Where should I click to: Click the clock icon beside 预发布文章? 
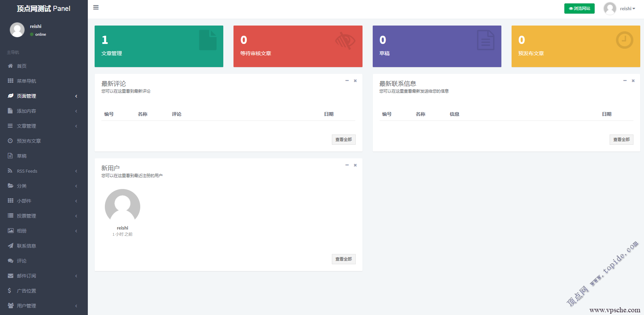pos(10,141)
